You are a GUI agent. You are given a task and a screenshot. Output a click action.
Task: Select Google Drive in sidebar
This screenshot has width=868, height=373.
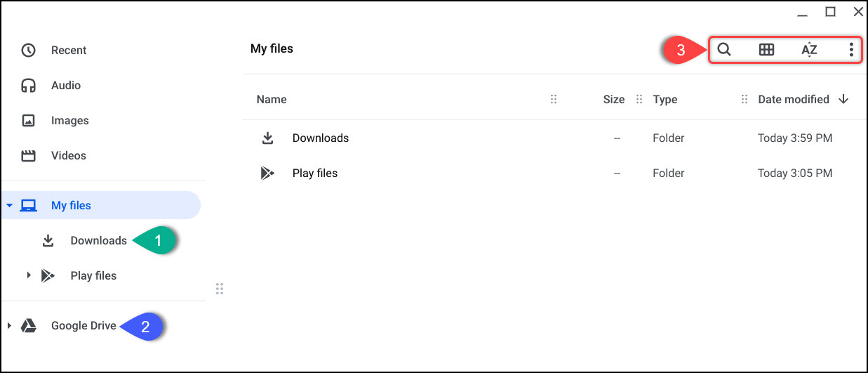point(84,326)
